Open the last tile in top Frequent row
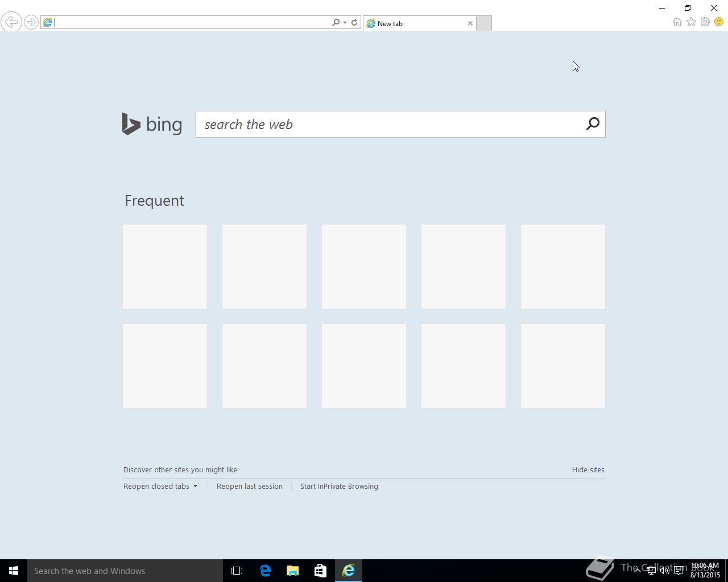The image size is (728, 582). pos(563,267)
